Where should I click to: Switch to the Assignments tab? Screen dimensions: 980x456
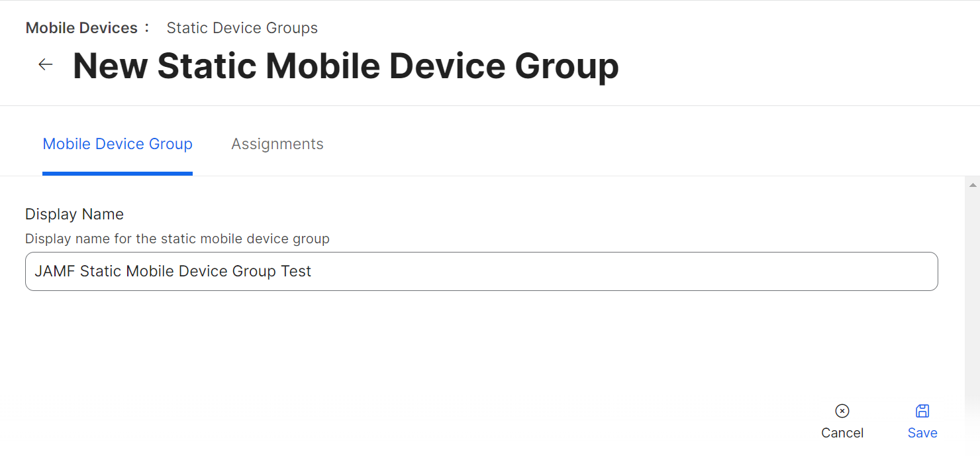pos(277,144)
